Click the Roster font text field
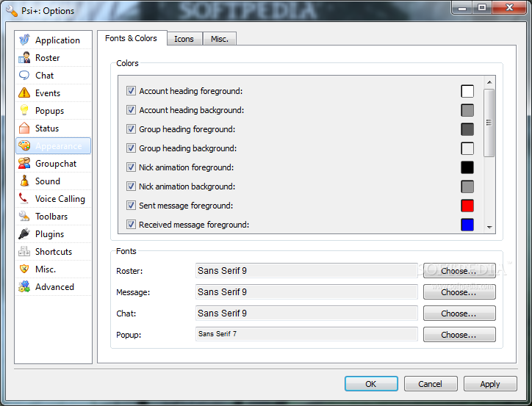 click(x=306, y=270)
